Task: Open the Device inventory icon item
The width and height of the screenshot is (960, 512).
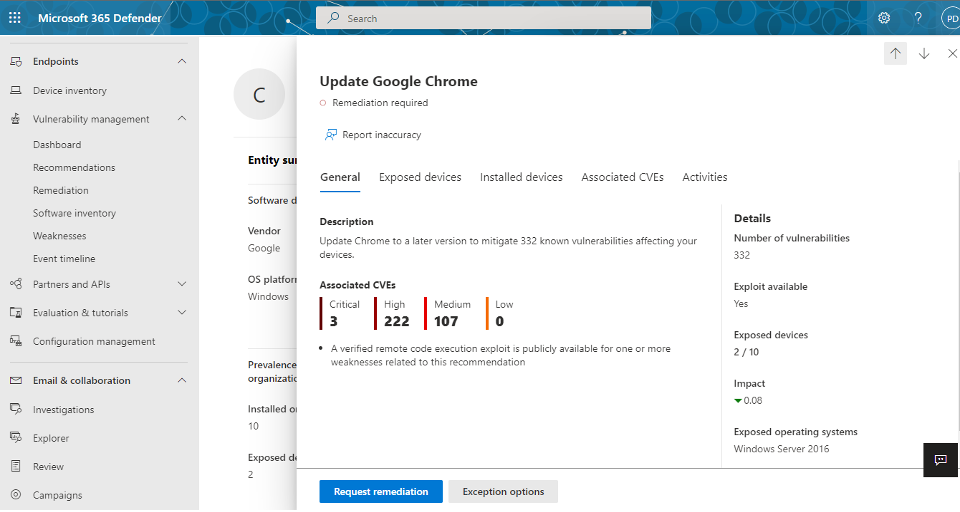Action: [x=15, y=91]
